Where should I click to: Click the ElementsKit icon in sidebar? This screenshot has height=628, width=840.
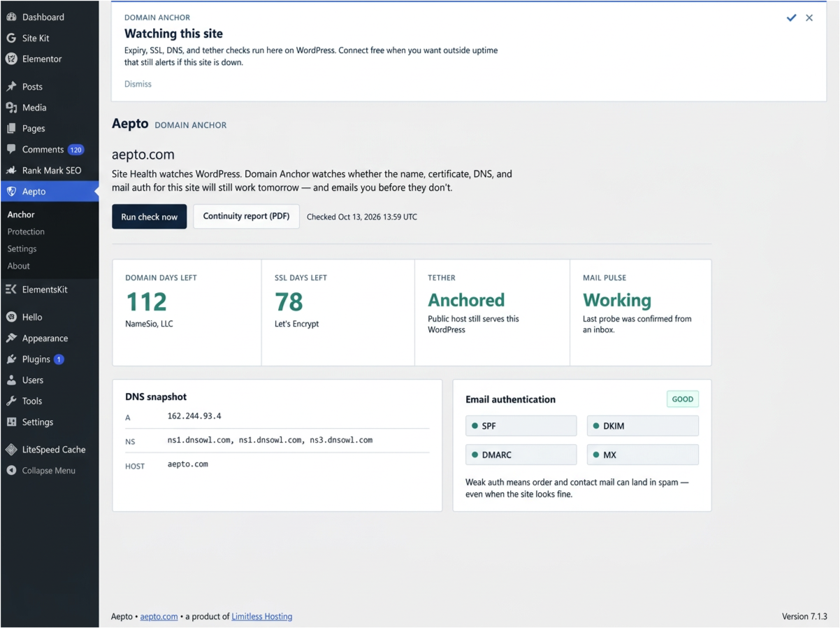coord(11,290)
